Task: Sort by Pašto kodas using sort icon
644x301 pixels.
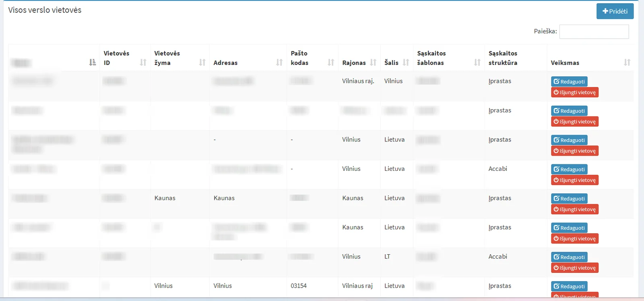Action: (x=330, y=62)
